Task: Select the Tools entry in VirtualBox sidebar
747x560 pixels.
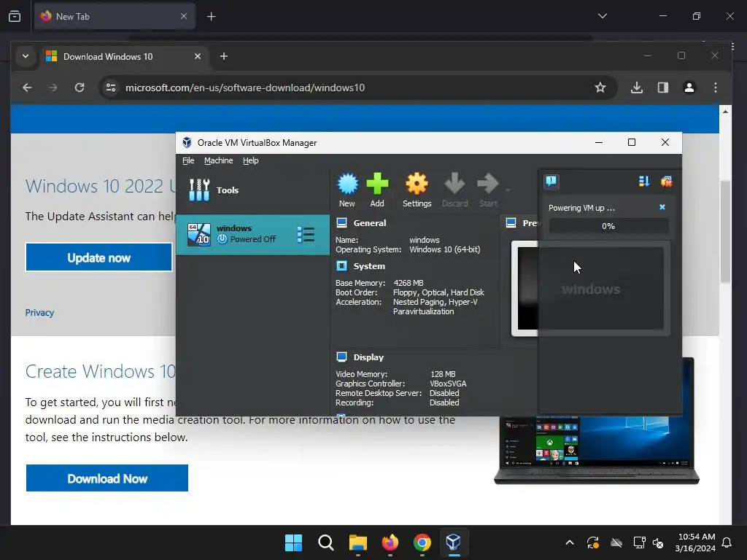Action: (x=252, y=190)
